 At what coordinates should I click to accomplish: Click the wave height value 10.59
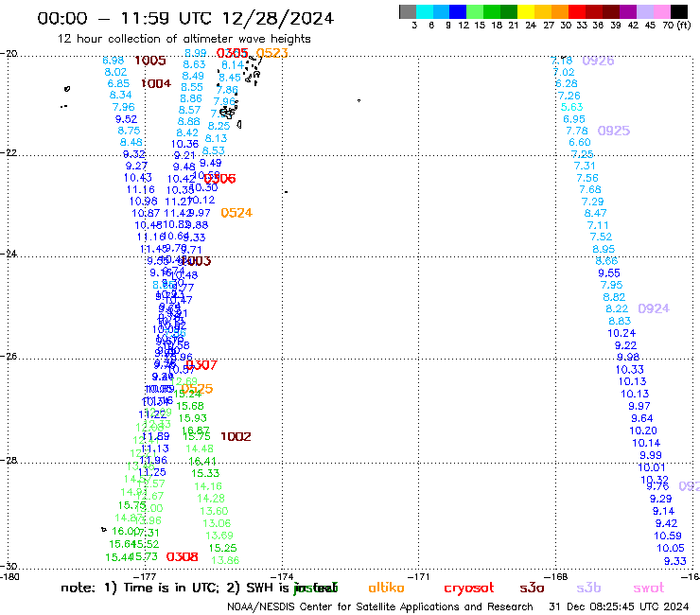[668, 536]
